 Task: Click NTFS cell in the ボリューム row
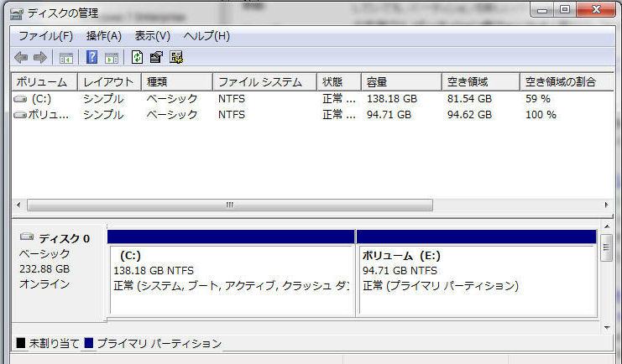pos(232,115)
